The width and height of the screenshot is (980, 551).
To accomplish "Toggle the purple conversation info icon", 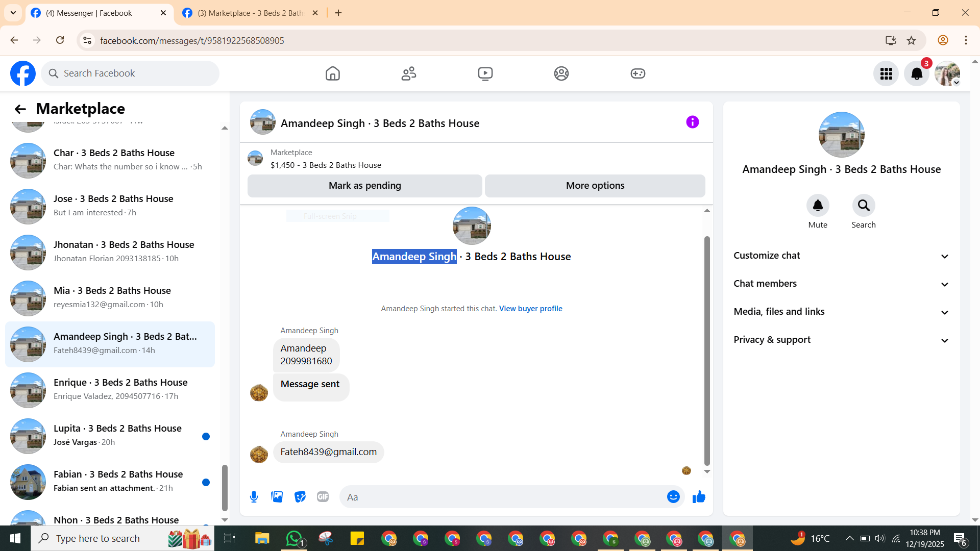I will pos(692,122).
